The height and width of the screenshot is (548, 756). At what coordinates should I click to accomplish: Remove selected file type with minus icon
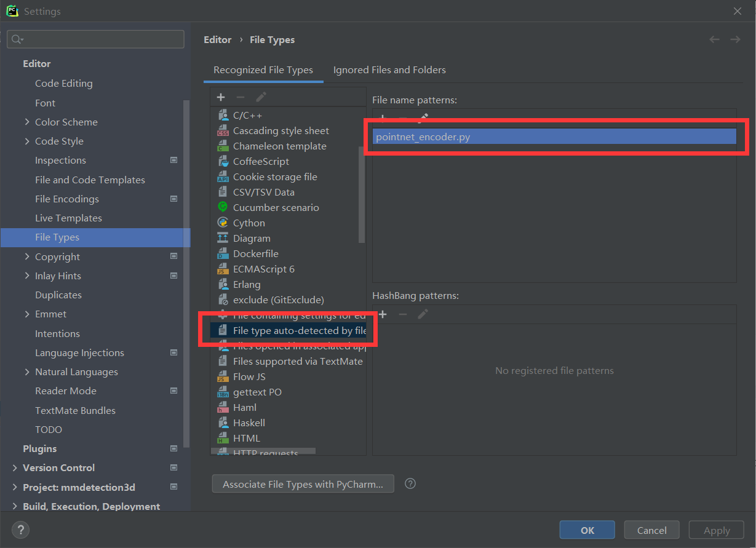(x=241, y=97)
